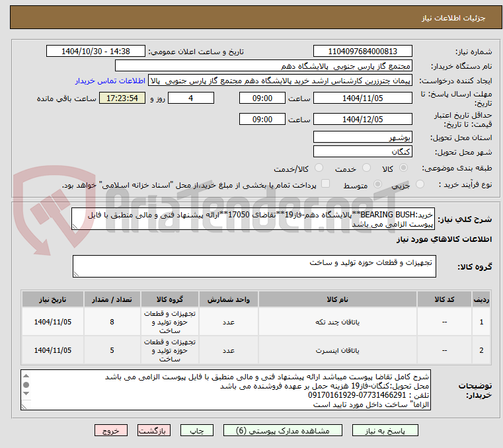Click the resize grip of the شرح کلی نیاز box
Screen dimensions: 503x448
click(x=75, y=227)
